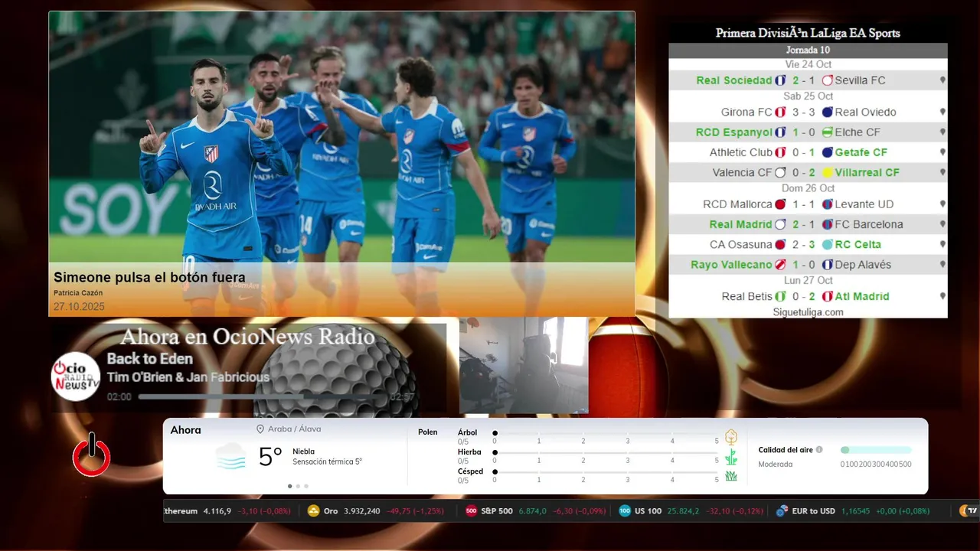This screenshot has width=980, height=551.
Task: Click the RCD Espanyol team name
Action: (734, 132)
